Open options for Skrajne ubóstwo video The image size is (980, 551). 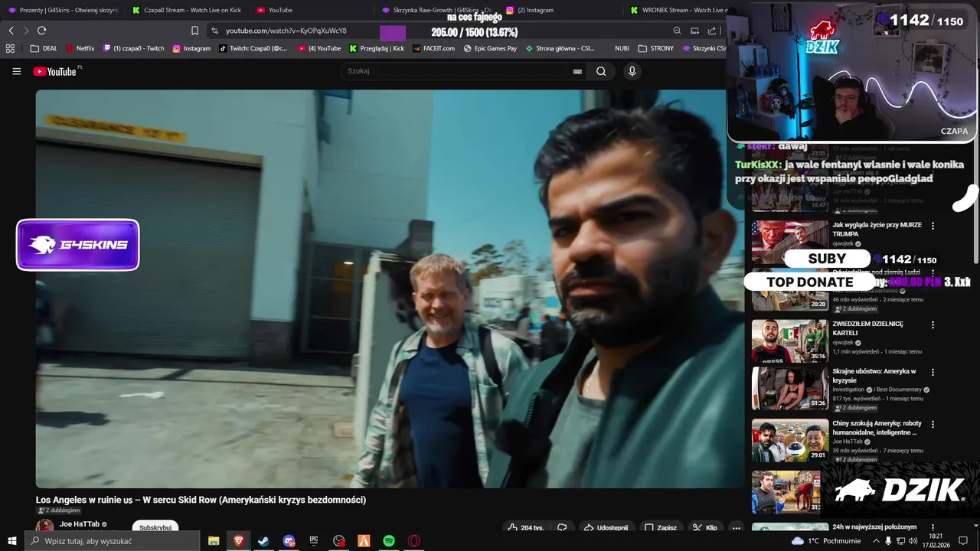coord(933,372)
